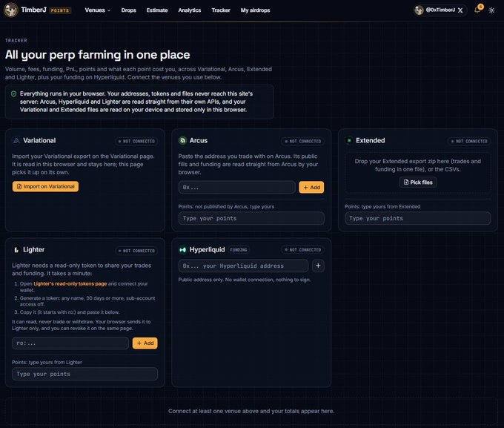Viewport: 504px width, 428px height.
Task: Click the TimberJ brand name
Action: 34,10
